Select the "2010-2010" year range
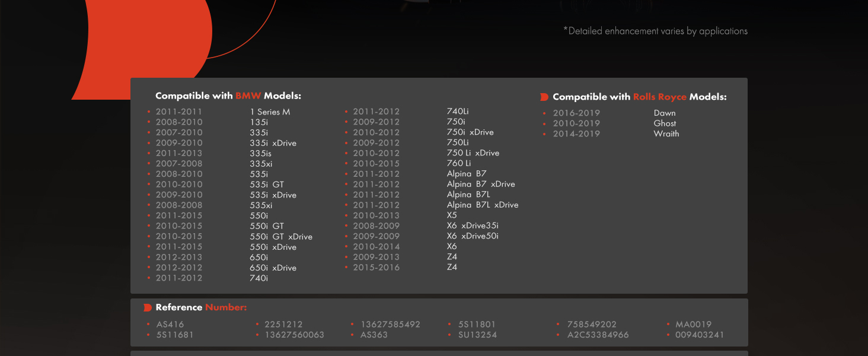The image size is (868, 356). 179,185
